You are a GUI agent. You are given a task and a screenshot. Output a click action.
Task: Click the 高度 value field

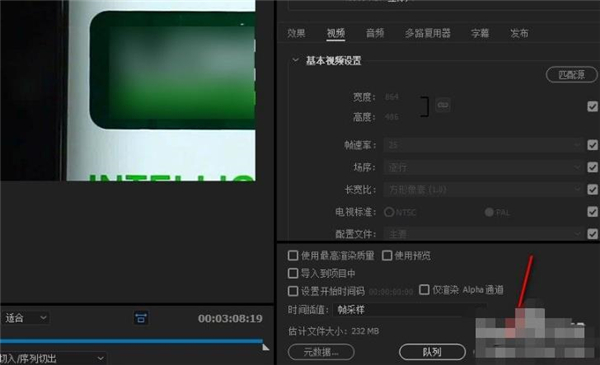pos(392,117)
